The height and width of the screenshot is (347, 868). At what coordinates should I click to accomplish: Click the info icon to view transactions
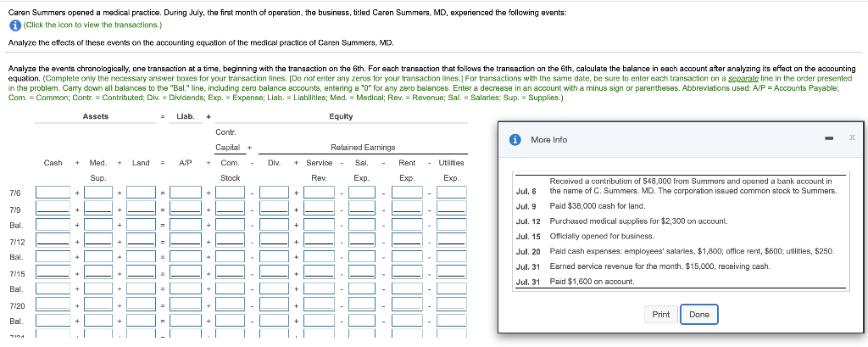15,25
